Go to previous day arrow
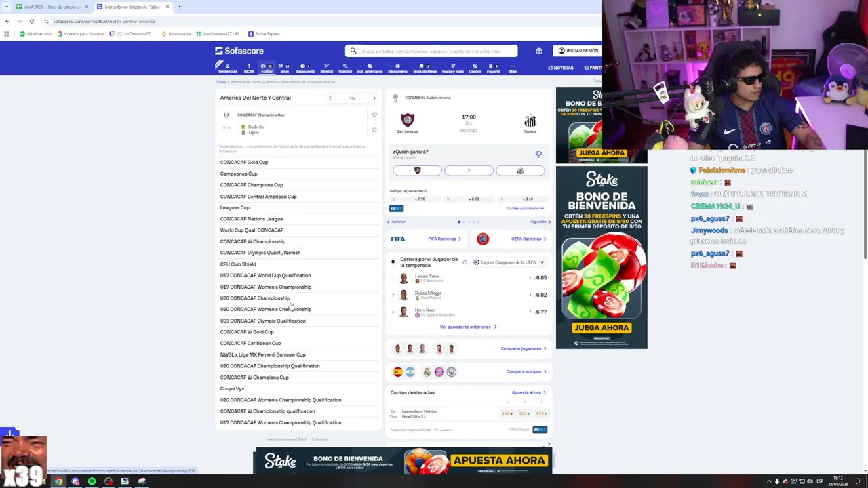The image size is (868, 488). tap(330, 98)
